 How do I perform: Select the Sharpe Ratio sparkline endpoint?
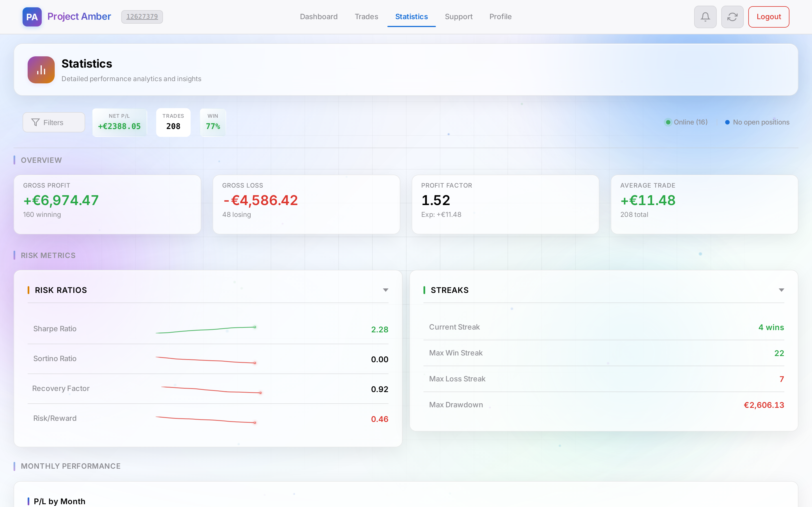pos(255,327)
